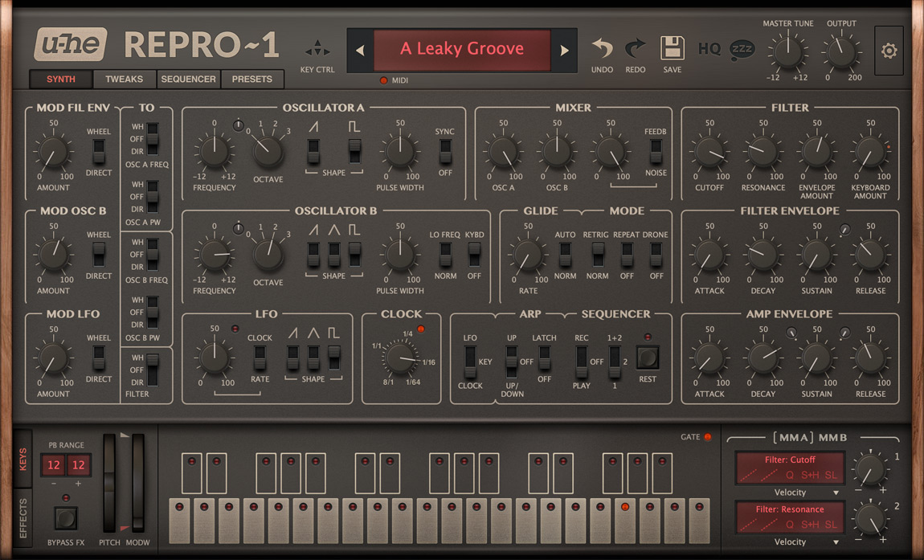Open the settings gear panel
The image size is (924, 560).
point(889,50)
